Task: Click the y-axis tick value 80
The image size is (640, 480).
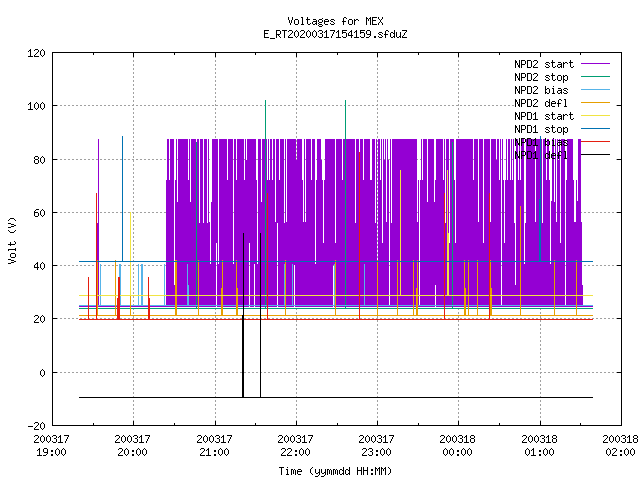Action: [x=39, y=160]
